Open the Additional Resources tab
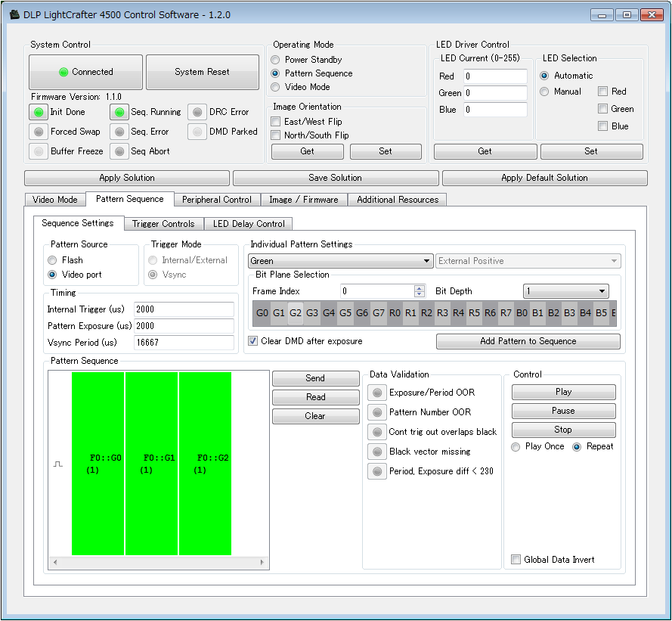Screen dimensions: 672x621 pyautogui.click(x=398, y=200)
